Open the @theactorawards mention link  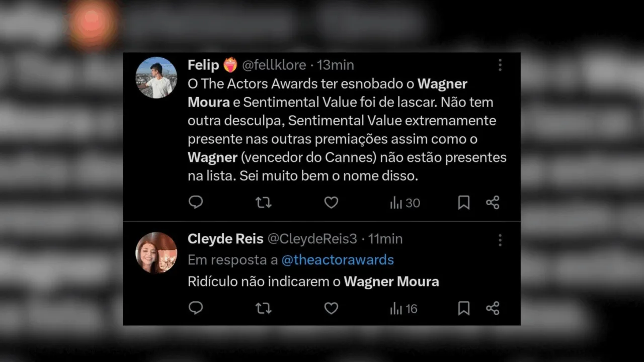(x=338, y=260)
